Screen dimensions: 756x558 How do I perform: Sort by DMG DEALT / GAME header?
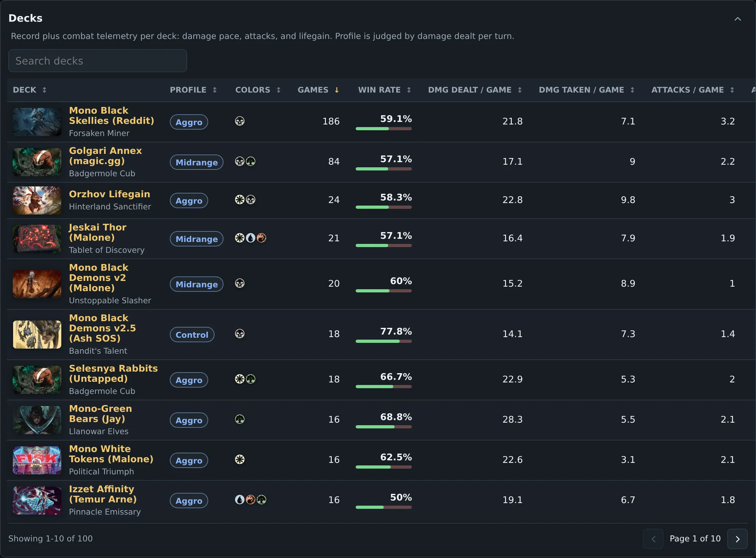tap(475, 90)
